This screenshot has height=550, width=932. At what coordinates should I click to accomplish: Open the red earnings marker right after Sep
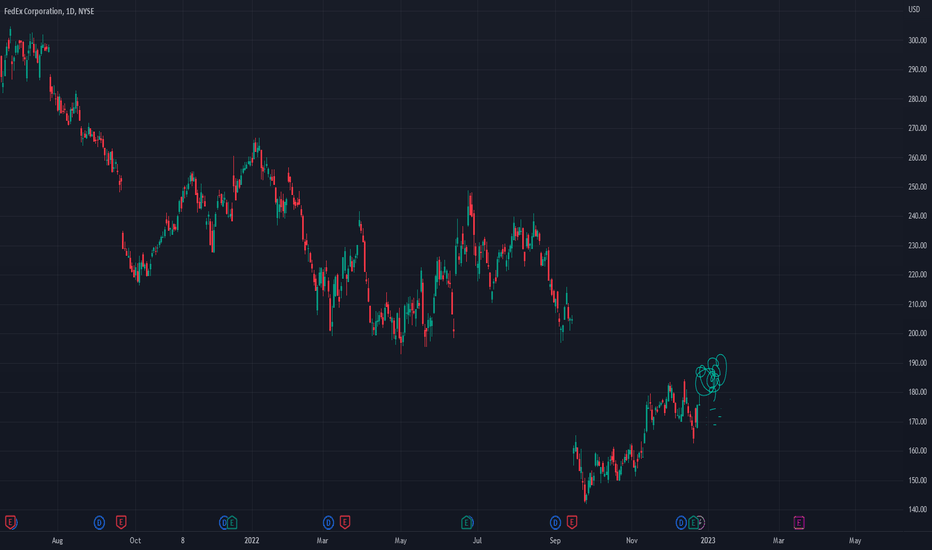click(572, 523)
